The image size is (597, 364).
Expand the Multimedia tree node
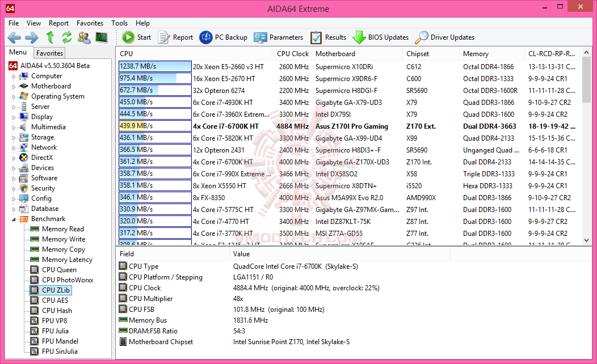pyautogui.click(x=14, y=128)
